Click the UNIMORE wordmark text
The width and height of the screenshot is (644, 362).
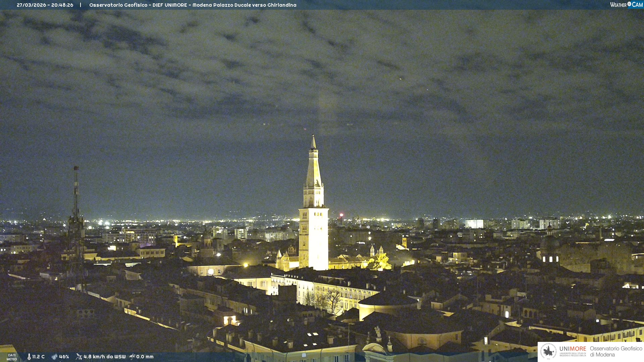573,349
